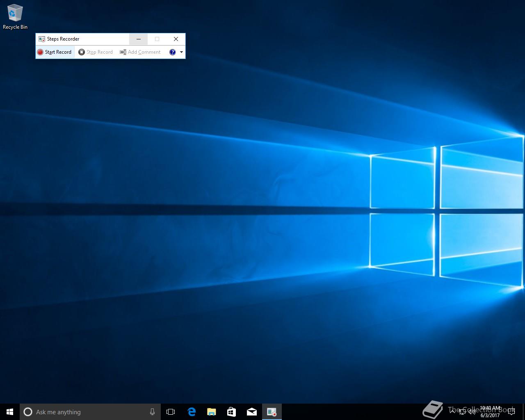The image size is (525, 420).
Task: Open File Explorer from the taskbar
Action: click(212, 412)
